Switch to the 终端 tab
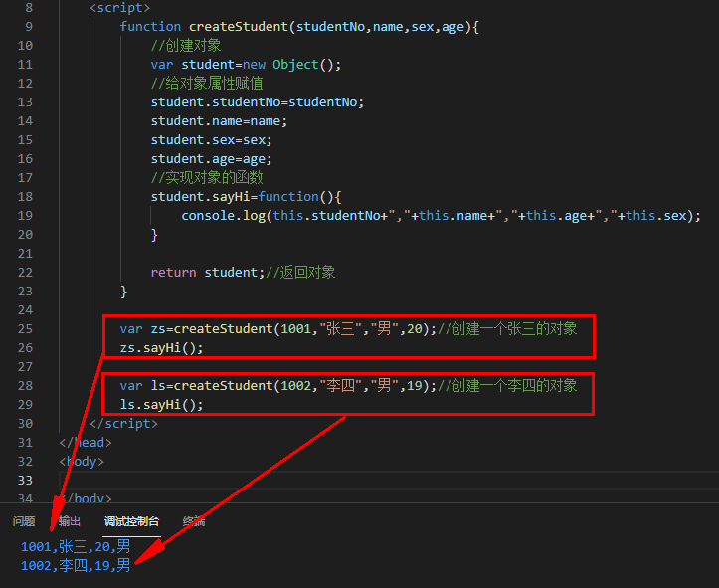Image resolution: width=719 pixels, height=588 pixels. pyautogui.click(x=194, y=521)
